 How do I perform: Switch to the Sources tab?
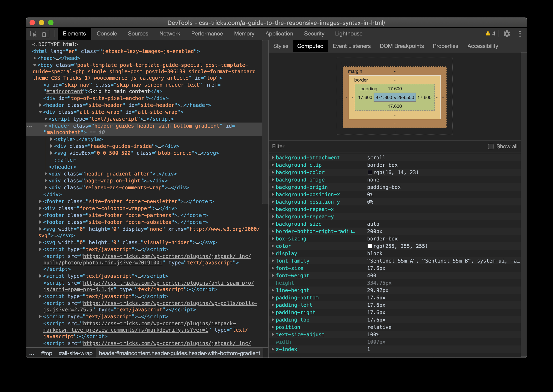coord(138,34)
